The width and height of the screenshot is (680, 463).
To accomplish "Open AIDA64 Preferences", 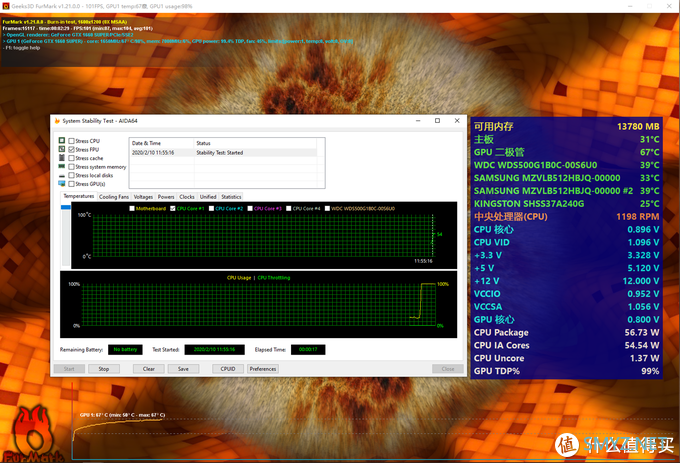I will [263, 369].
